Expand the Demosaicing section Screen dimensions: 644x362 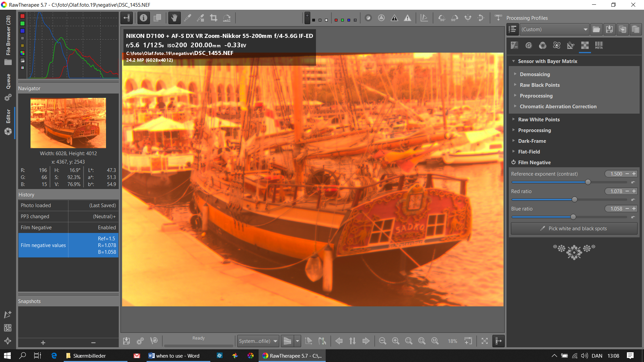point(535,74)
